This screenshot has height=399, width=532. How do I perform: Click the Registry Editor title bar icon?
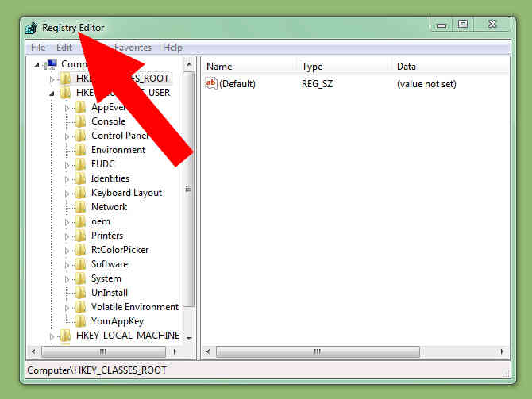coord(32,28)
